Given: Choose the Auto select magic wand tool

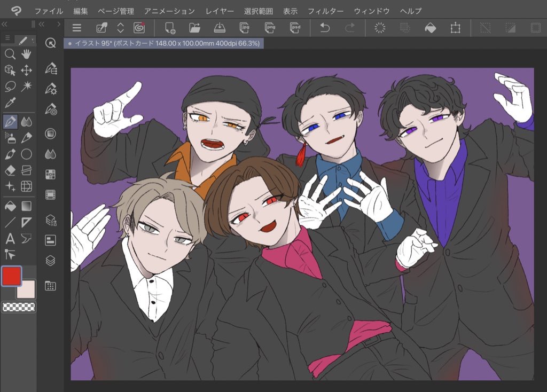Looking at the screenshot, I should click(26, 86).
